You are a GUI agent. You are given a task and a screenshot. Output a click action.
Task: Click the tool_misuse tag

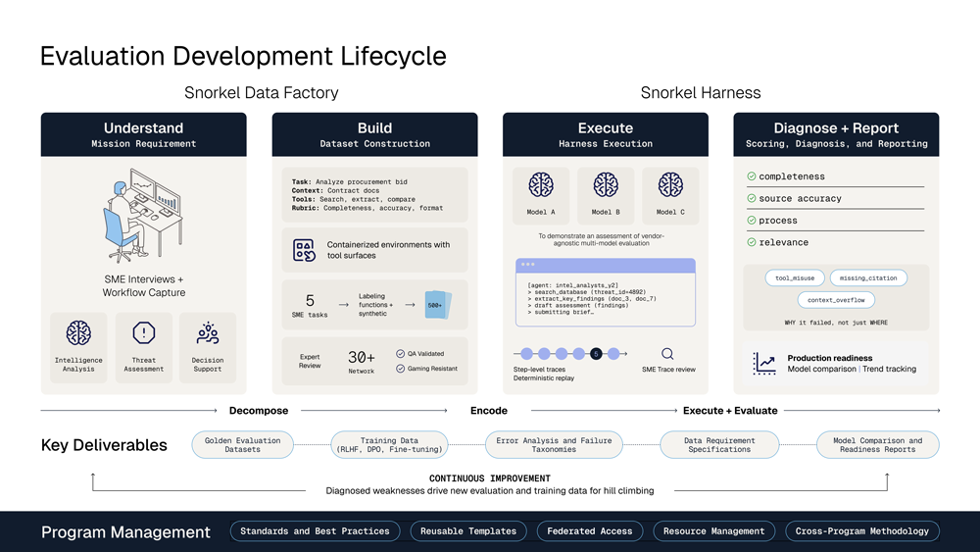pyautogui.click(x=795, y=278)
